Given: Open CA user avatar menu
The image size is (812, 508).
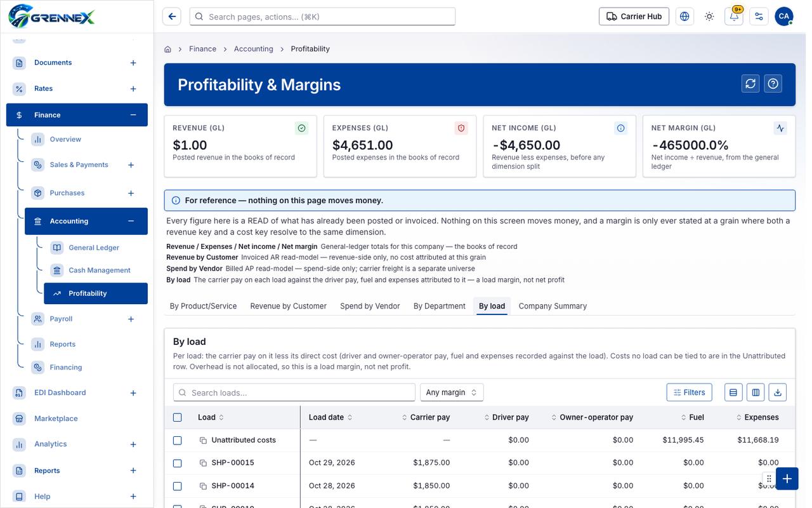Looking at the screenshot, I should (x=784, y=17).
